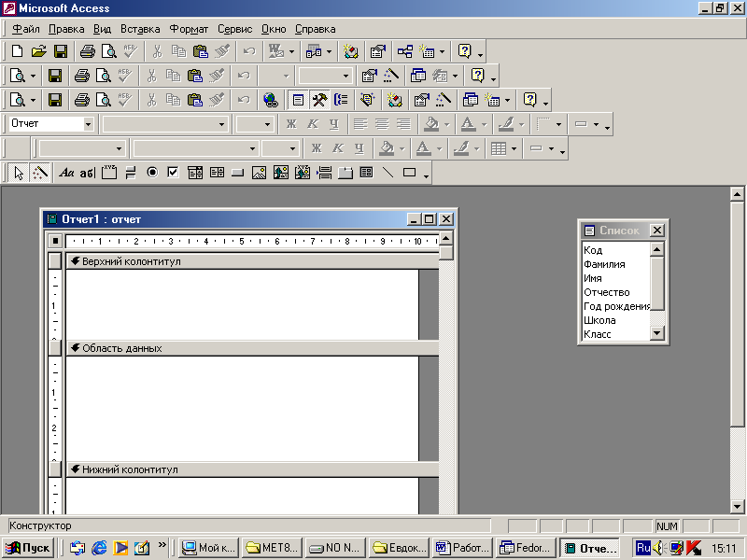Image resolution: width=747 pixels, height=560 pixels.
Task: Expand the Analyze dropdown arrow
Action: tap(330, 51)
